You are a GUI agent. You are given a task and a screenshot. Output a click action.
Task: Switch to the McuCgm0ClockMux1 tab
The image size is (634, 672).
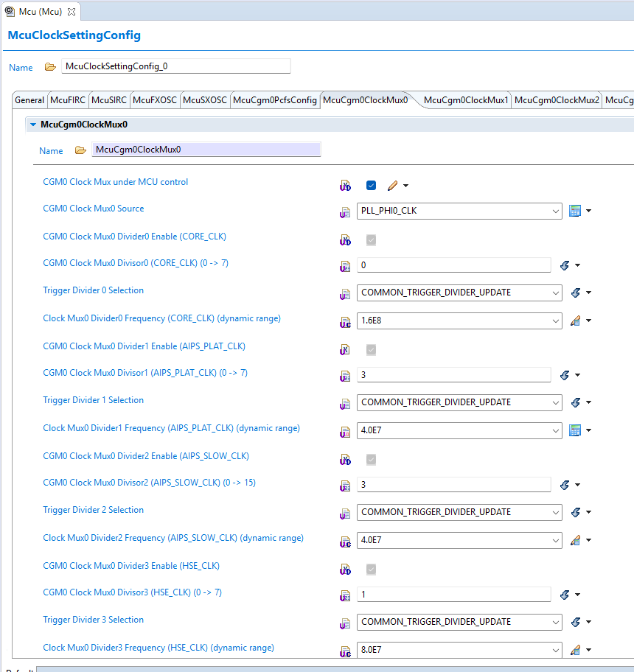pyautogui.click(x=466, y=100)
